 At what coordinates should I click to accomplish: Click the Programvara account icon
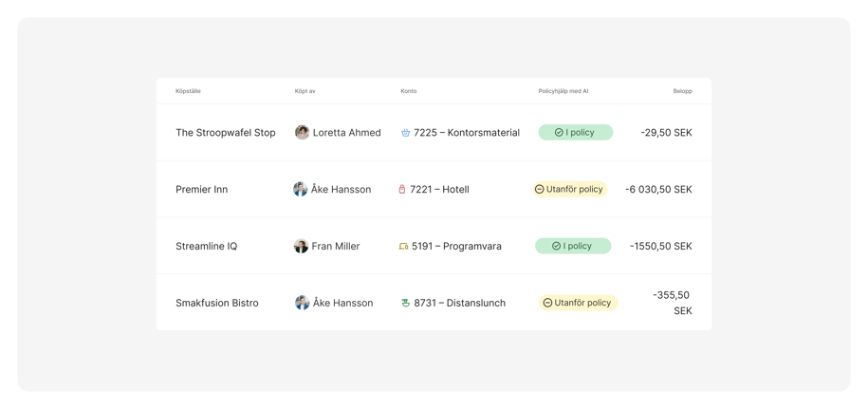pos(403,246)
